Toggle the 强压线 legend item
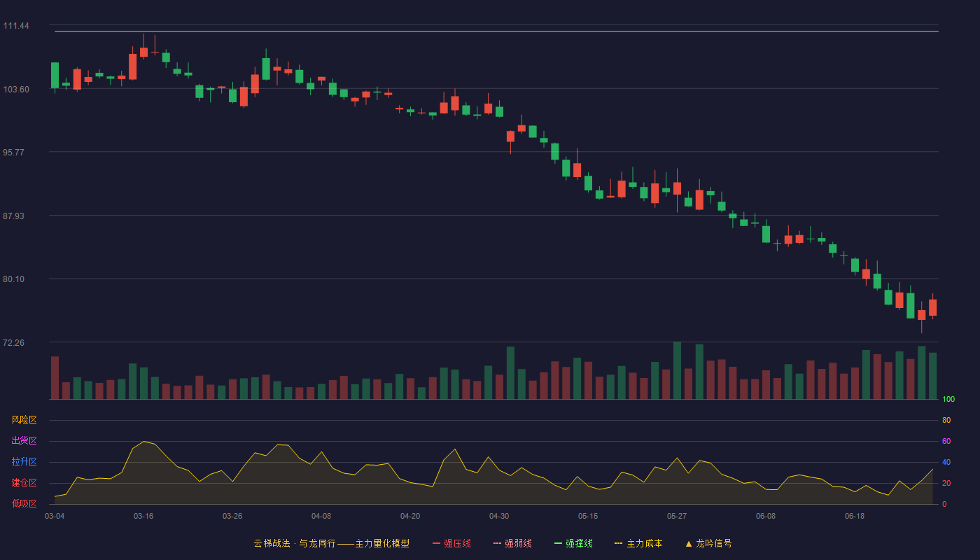This screenshot has width=980, height=560. pos(451,543)
